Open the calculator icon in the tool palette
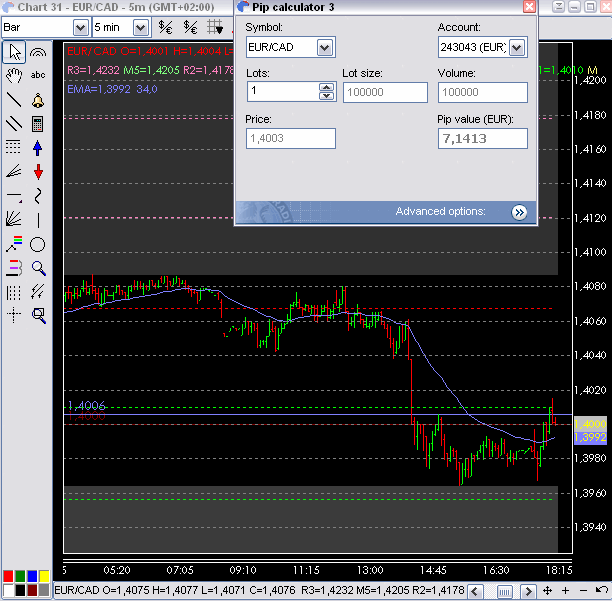 point(38,124)
